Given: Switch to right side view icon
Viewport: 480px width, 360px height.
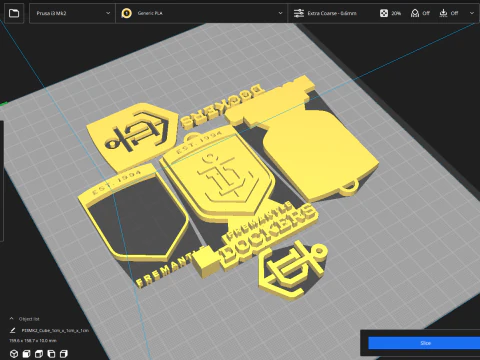Looking at the screenshot, I should [63, 353].
